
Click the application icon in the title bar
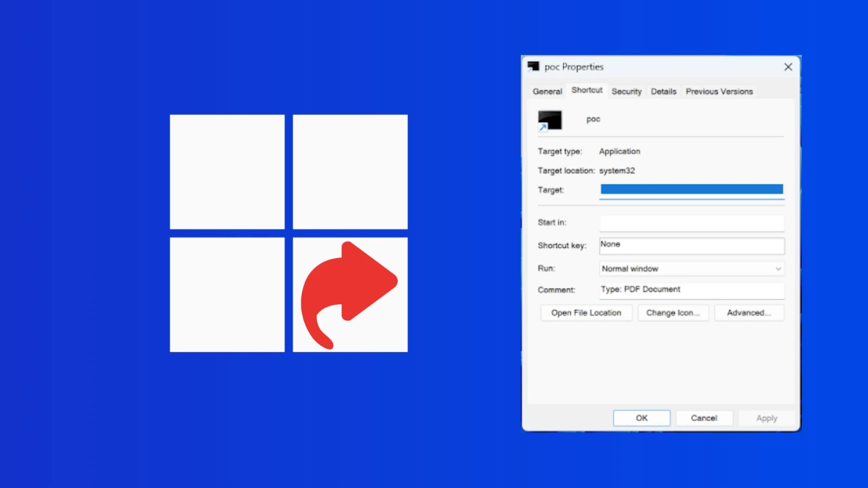[533, 67]
